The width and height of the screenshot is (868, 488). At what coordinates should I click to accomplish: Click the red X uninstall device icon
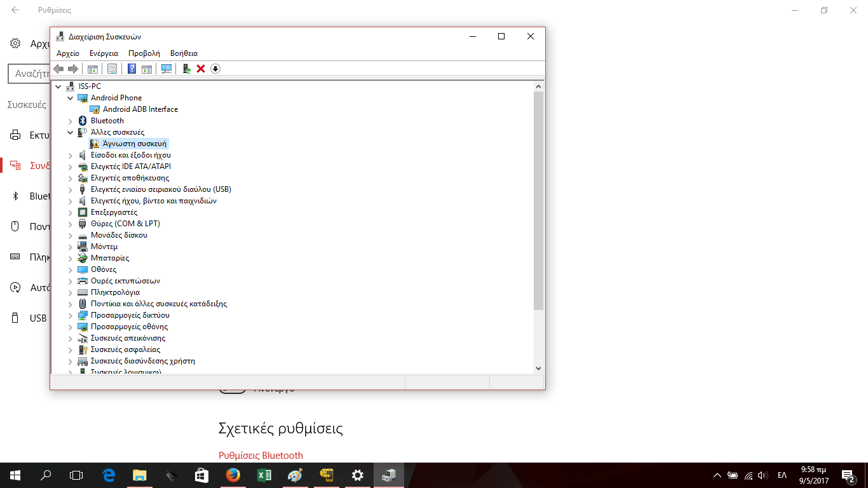tap(201, 69)
